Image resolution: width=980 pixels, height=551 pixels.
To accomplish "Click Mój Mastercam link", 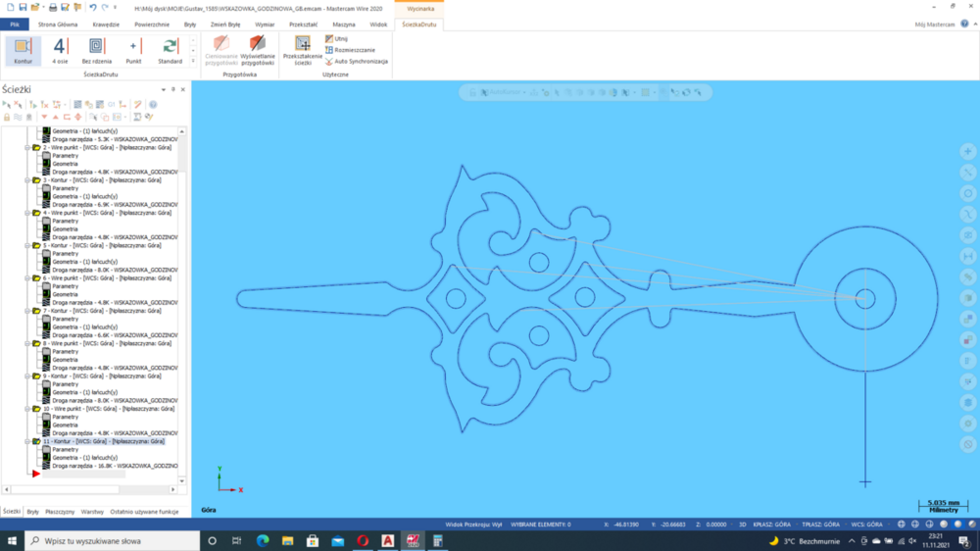I will click(x=934, y=25).
